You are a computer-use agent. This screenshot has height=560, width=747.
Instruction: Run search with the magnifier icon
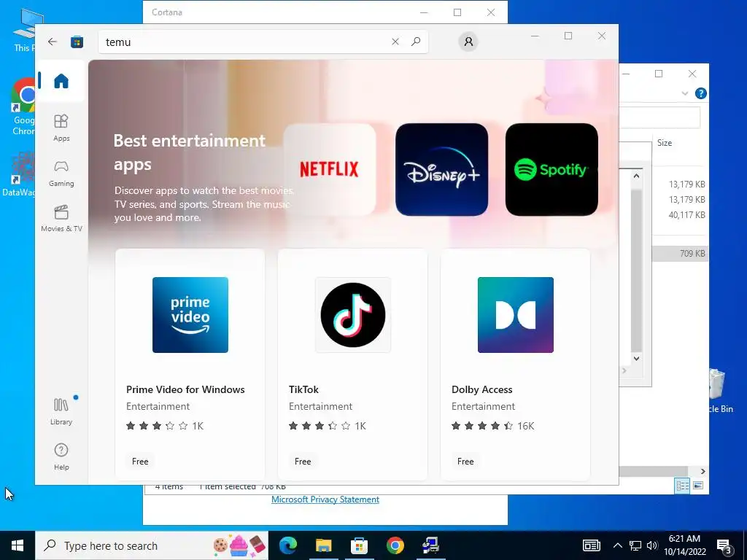point(415,42)
